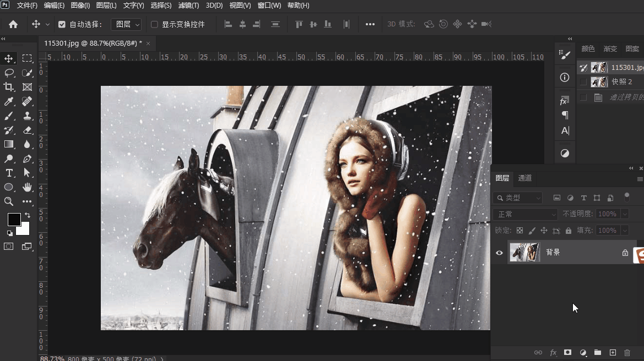
Task: Select the Spot Healing Brush tool
Action: pyautogui.click(x=27, y=101)
